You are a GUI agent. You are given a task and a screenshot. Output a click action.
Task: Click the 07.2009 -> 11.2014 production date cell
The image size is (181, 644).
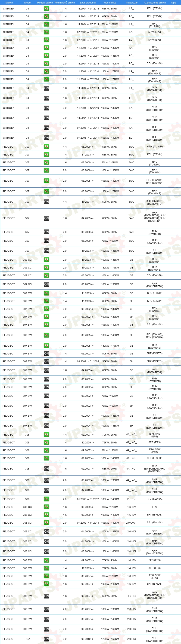(x=88, y=523)
